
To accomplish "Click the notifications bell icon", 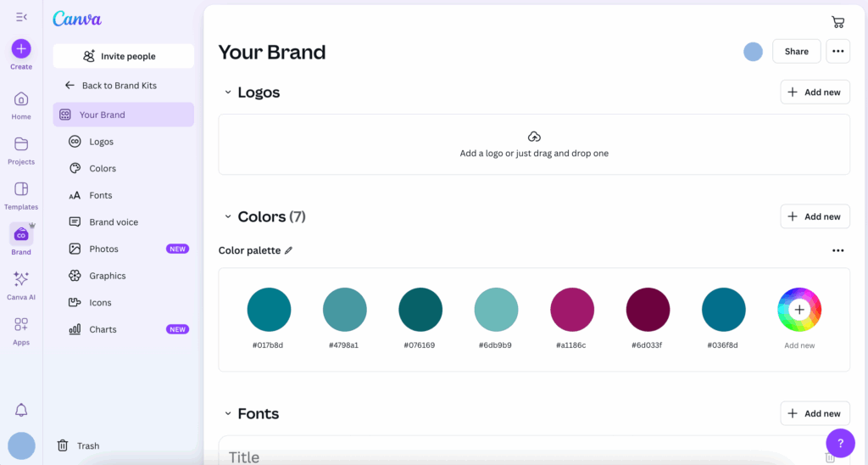I will click(21, 410).
